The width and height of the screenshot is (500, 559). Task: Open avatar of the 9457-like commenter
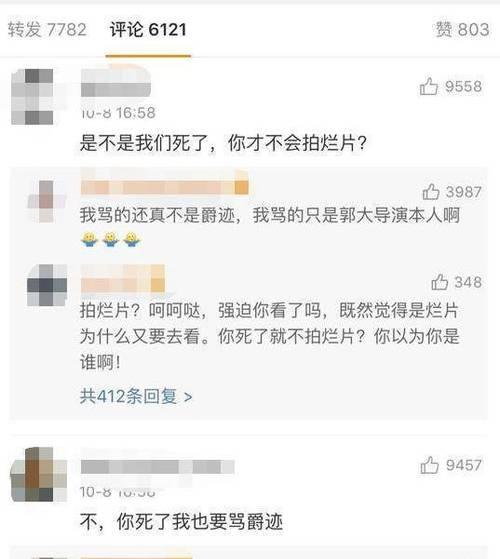coord(38,475)
